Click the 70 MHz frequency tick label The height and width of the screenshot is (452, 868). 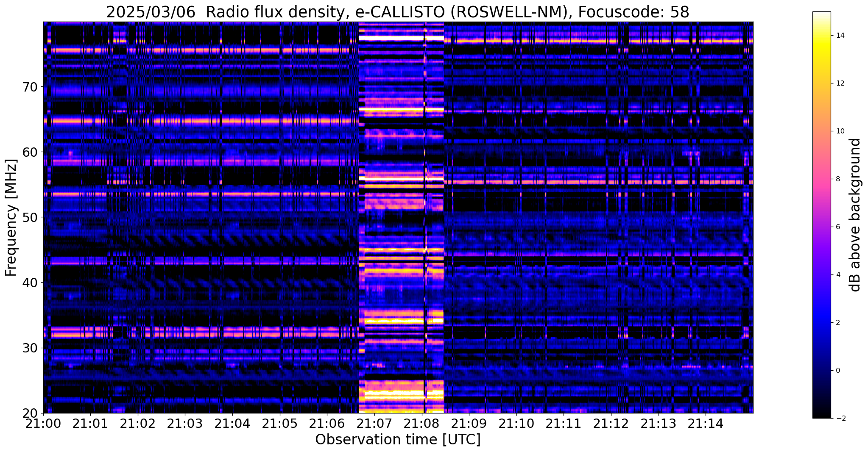click(x=29, y=87)
